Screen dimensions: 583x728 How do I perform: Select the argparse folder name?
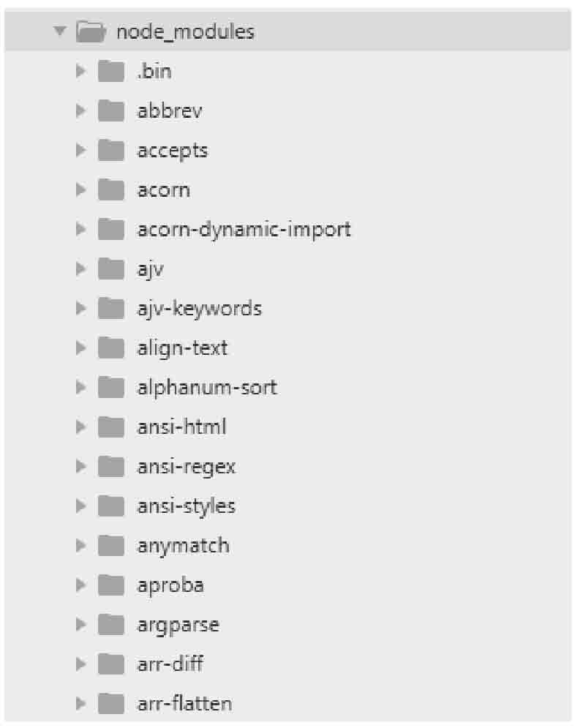tap(178, 626)
